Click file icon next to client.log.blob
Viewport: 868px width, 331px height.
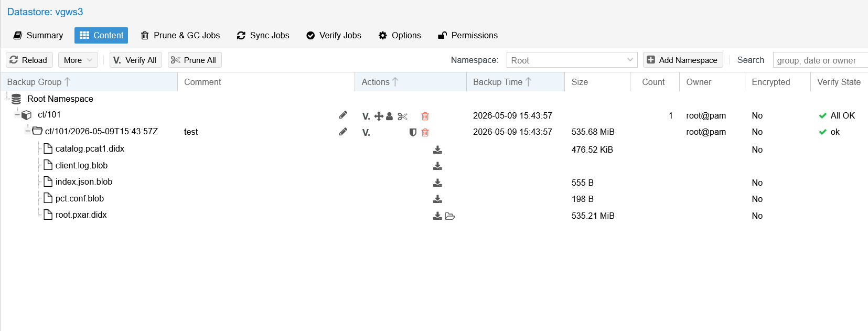coord(48,165)
